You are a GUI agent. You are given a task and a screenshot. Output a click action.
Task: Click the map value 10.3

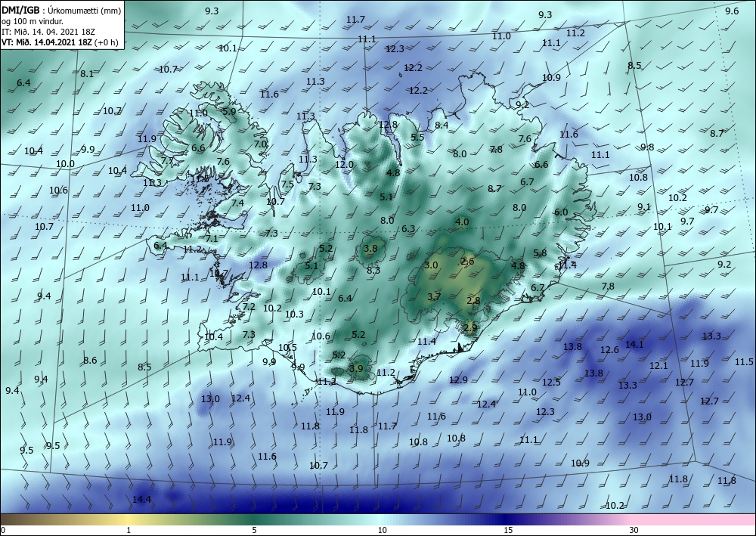[x=294, y=314]
